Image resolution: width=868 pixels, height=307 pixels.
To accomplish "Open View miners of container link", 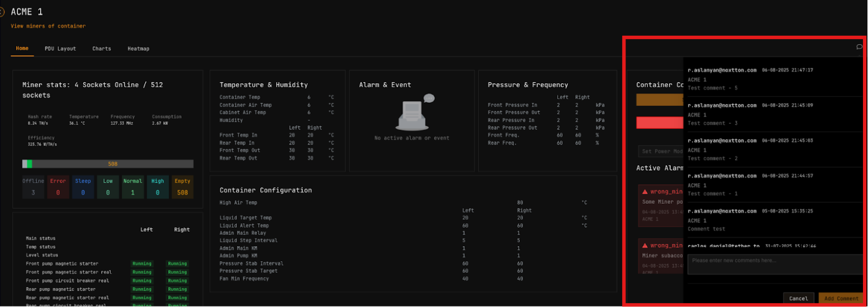I will point(48,26).
